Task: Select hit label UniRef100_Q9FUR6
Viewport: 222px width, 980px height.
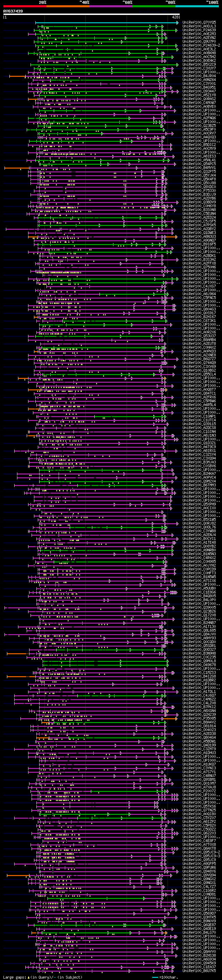Action: 199,867
